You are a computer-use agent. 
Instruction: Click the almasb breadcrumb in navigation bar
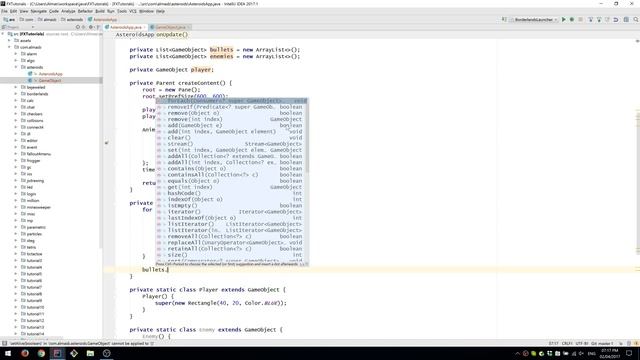coord(47,19)
